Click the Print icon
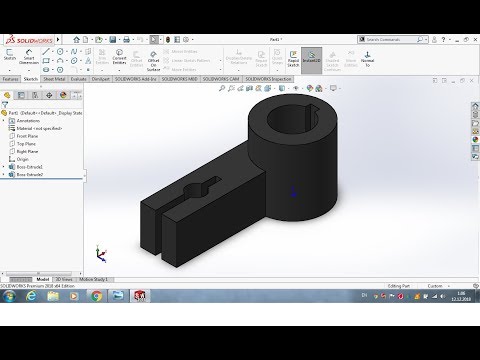480x360 pixels. click(126, 40)
